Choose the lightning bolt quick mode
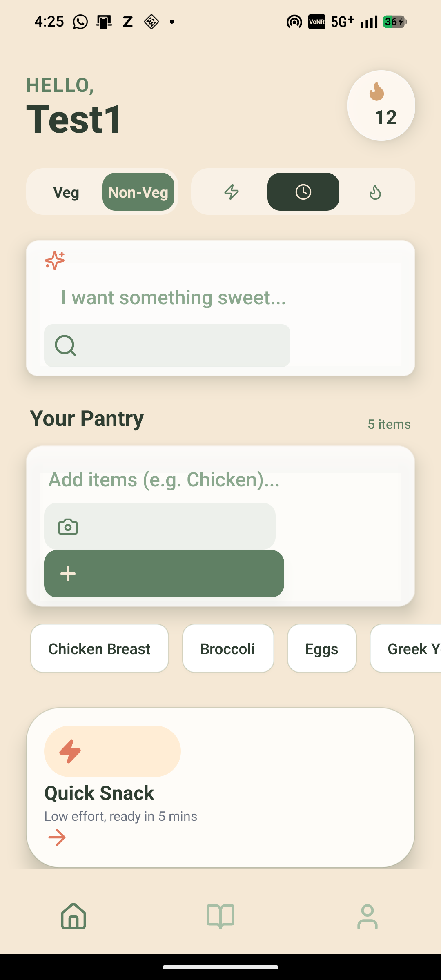 pos(232,192)
